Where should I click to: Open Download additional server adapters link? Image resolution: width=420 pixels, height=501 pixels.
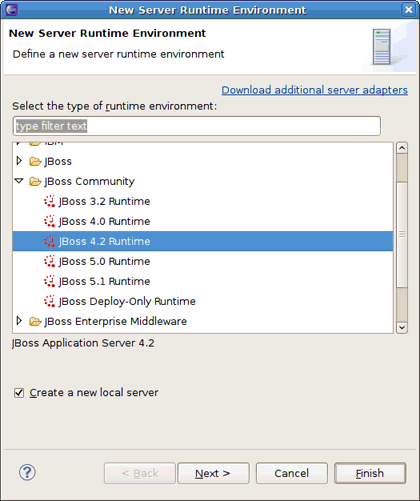coord(314,90)
